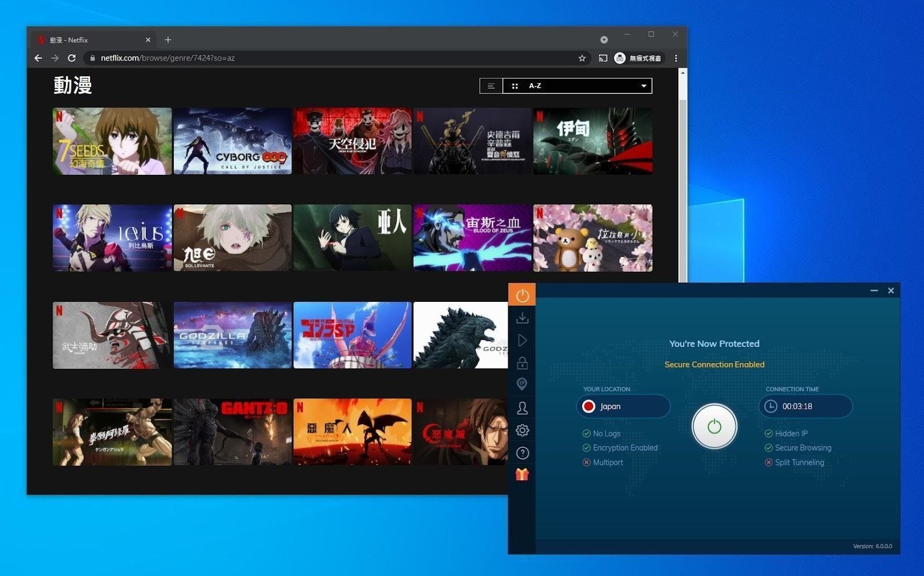Click the Secure Browsing status item

pos(798,448)
